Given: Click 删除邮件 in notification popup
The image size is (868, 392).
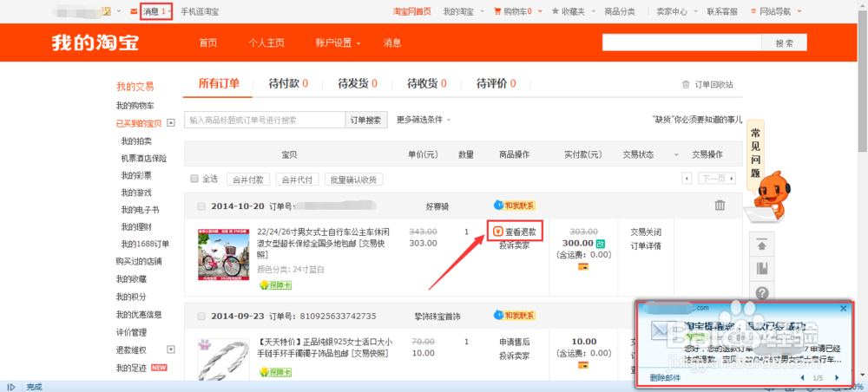Looking at the screenshot, I should (x=666, y=377).
